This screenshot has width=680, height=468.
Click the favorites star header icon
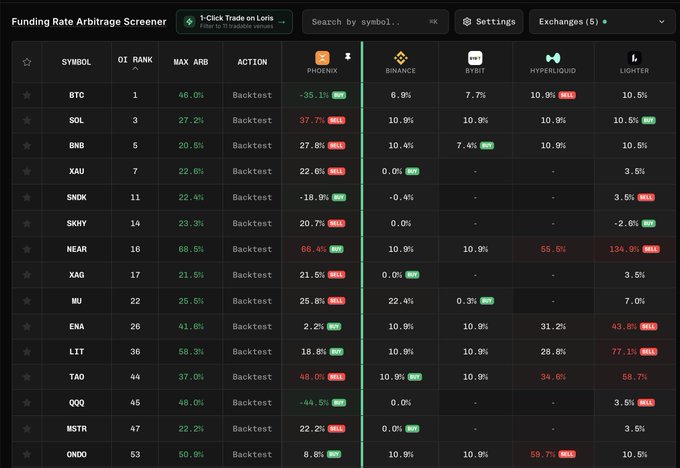[27, 62]
